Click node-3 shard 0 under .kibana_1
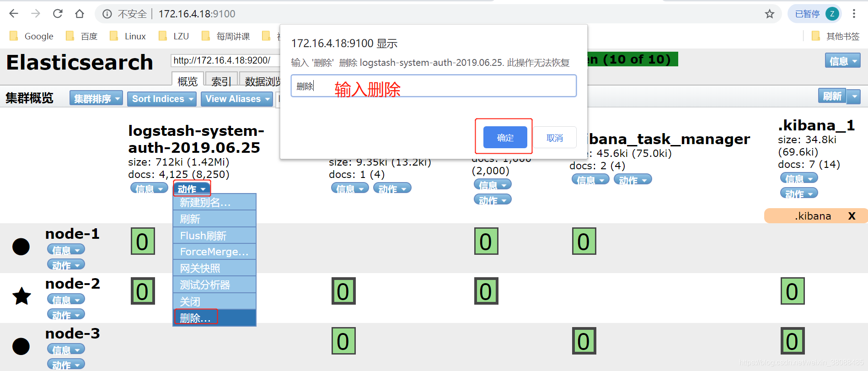Screen dimensions: 868x371 click(793, 341)
